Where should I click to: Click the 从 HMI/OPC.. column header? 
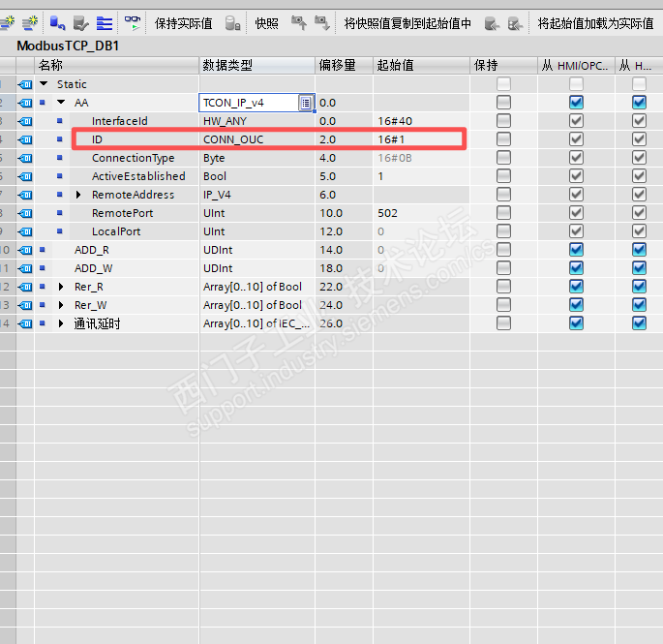(x=576, y=65)
